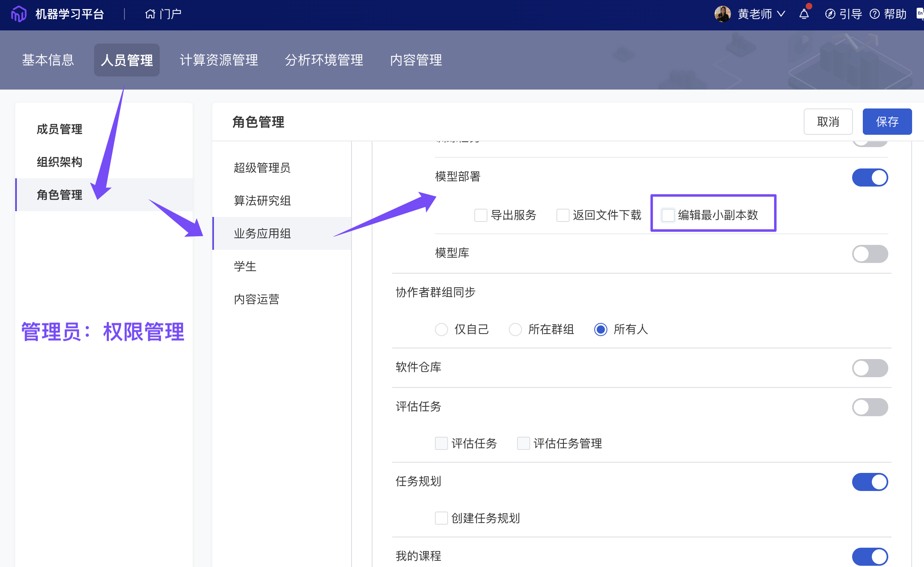Check the 导出服务 checkbox

(480, 215)
